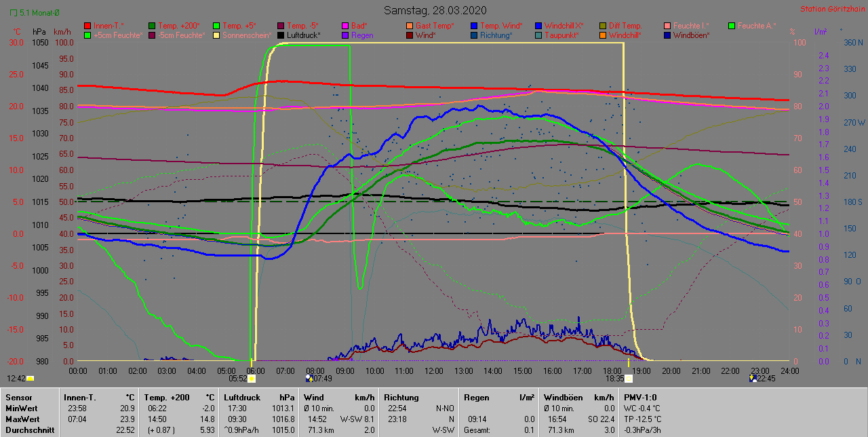Select the Wind legend label
Image resolution: width=868 pixels, height=437 pixels.
(426, 35)
